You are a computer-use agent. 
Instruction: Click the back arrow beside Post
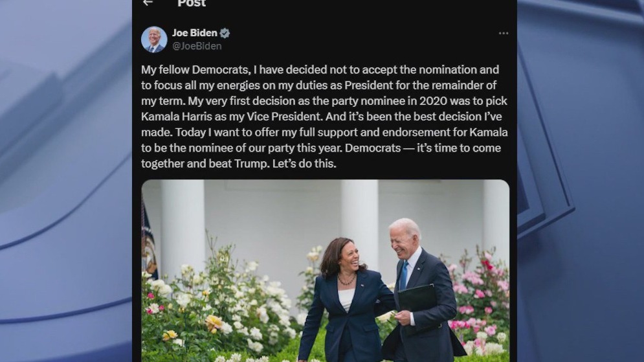148,3
